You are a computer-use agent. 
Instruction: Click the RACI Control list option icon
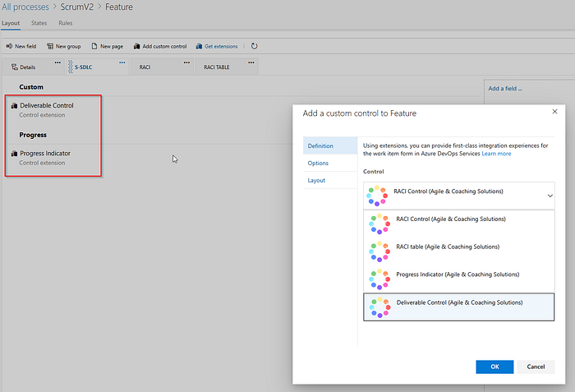tap(379, 224)
